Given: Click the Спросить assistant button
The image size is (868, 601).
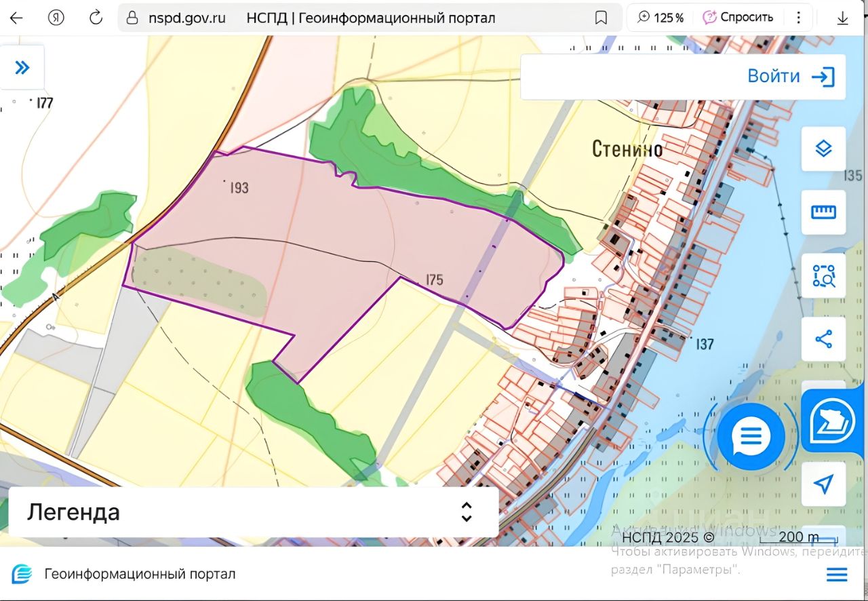Looking at the screenshot, I should (x=738, y=18).
